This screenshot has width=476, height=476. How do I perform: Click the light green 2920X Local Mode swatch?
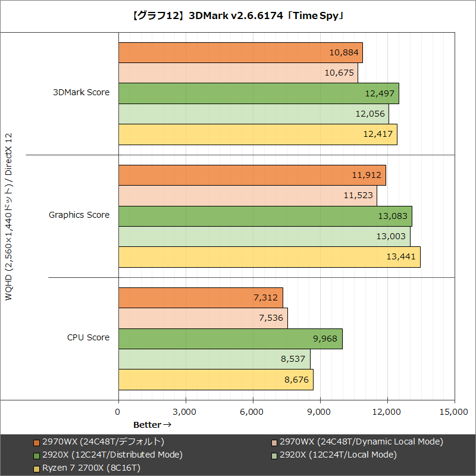(275, 455)
